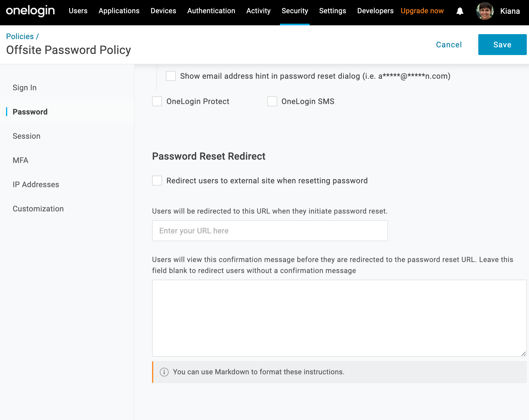This screenshot has height=420, width=529.
Task: Open MFA settings
Action: tap(20, 160)
